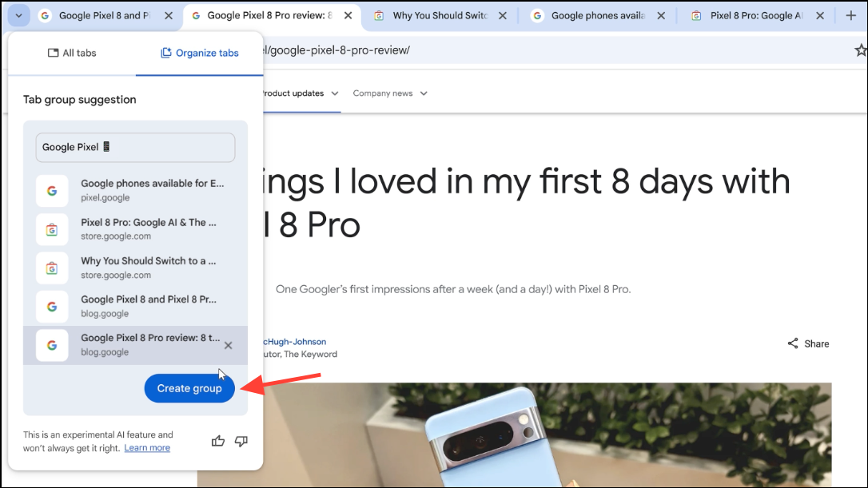Select 'Why You Should Switch to a ...' suggestion

point(135,268)
